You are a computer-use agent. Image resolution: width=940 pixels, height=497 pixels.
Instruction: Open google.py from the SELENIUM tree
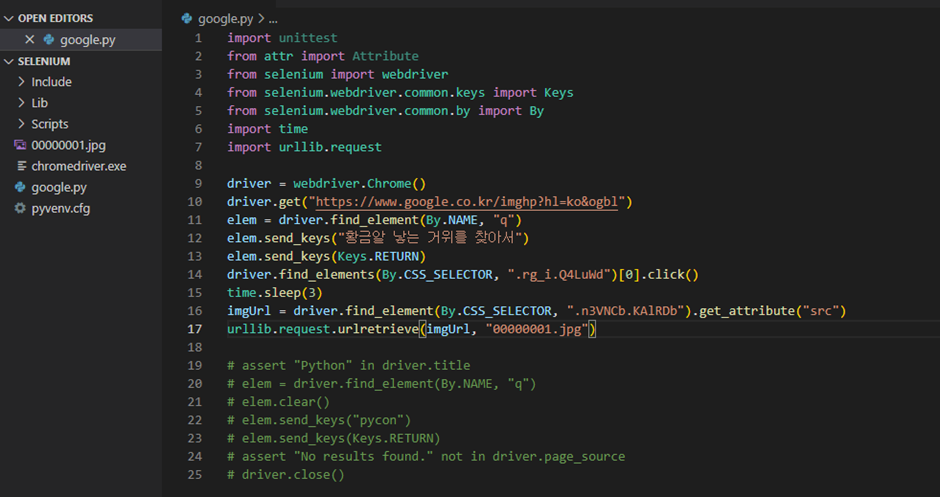click(x=59, y=187)
